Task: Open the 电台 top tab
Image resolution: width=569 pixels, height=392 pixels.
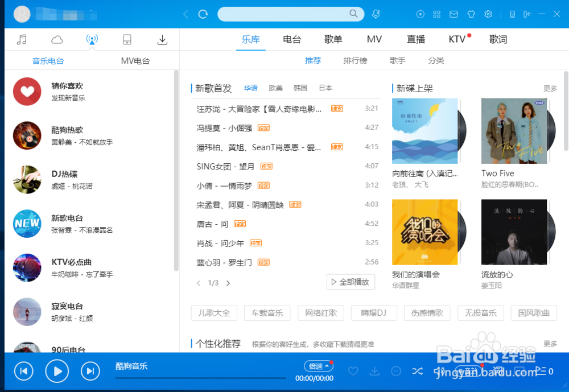Action: [292, 39]
